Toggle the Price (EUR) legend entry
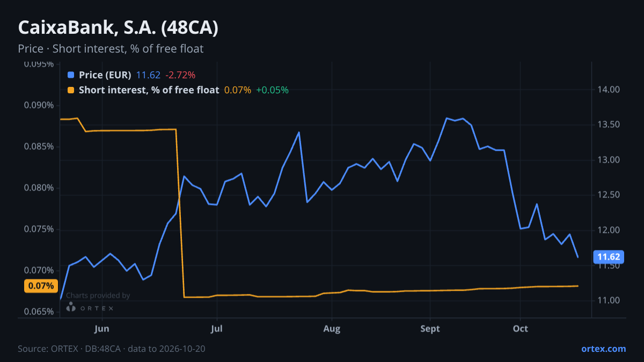 click(x=105, y=75)
